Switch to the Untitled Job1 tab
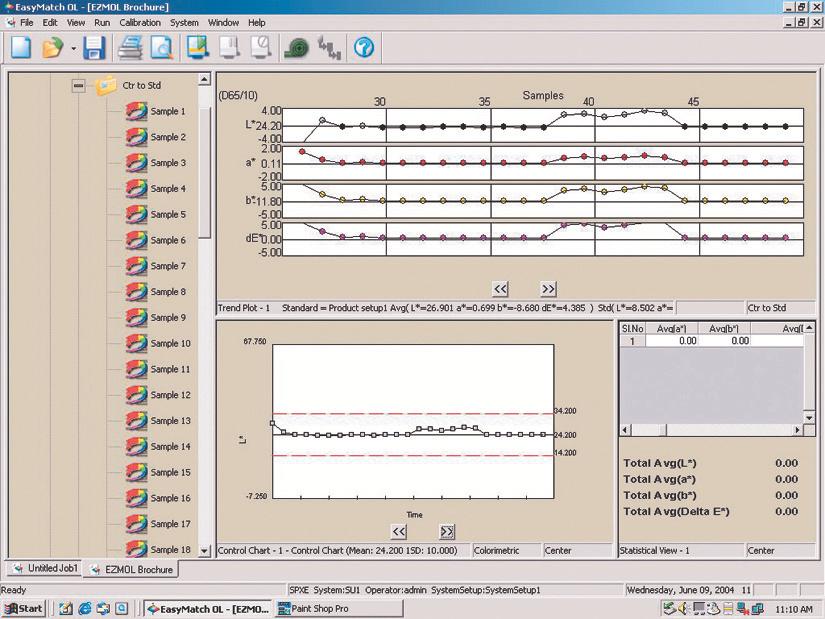The image size is (825, 619). 45,569
